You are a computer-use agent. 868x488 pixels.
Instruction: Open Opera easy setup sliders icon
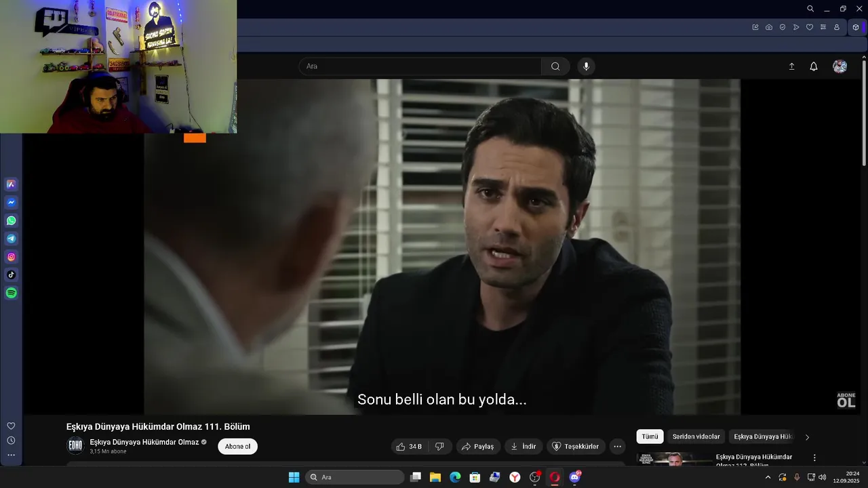click(x=823, y=27)
